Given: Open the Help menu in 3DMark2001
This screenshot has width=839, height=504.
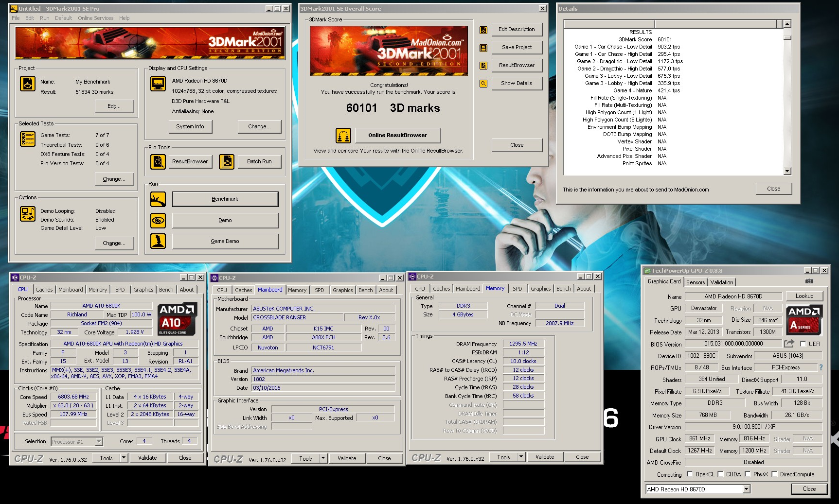Looking at the screenshot, I should coord(125,18).
